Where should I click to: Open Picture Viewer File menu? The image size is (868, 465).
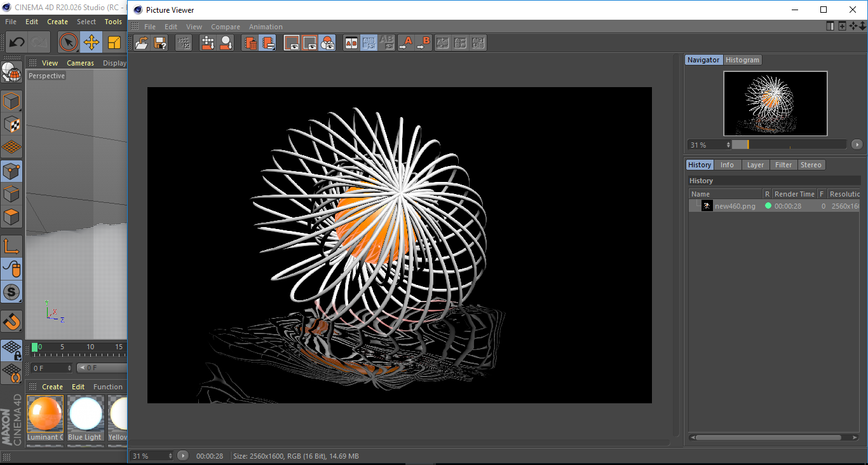tap(150, 27)
